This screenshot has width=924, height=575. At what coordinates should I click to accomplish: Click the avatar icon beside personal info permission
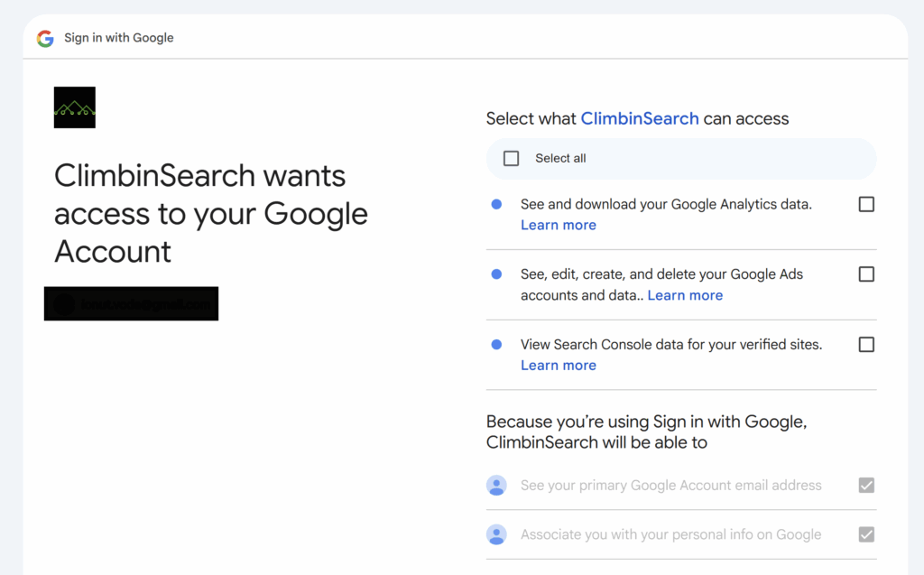coord(496,533)
